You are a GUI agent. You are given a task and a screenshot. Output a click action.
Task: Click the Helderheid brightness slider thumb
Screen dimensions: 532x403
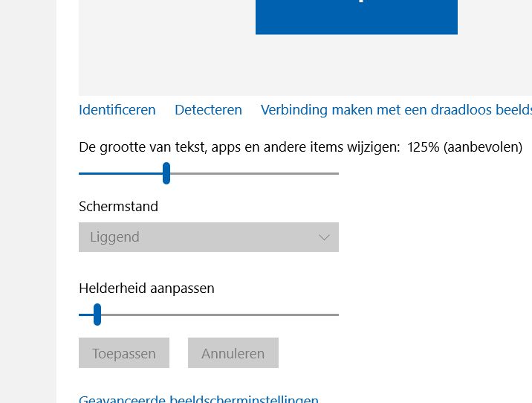point(97,315)
